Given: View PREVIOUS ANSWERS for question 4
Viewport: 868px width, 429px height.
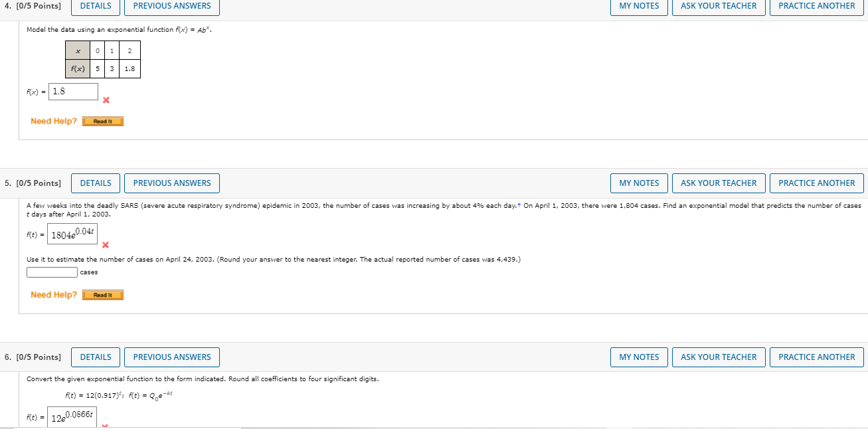Looking at the screenshot, I should pos(171,7).
